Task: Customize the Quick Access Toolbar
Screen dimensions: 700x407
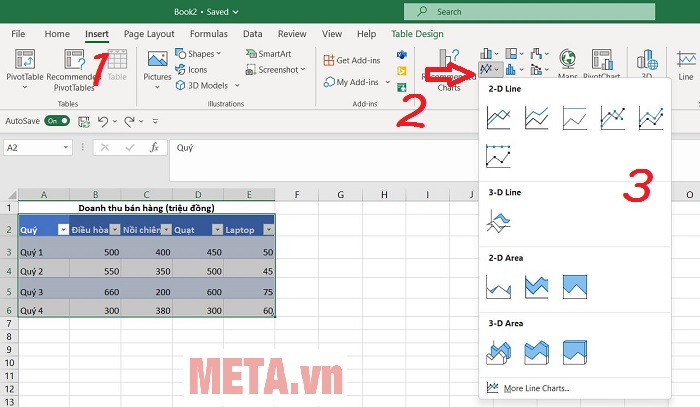Action: click(155, 121)
